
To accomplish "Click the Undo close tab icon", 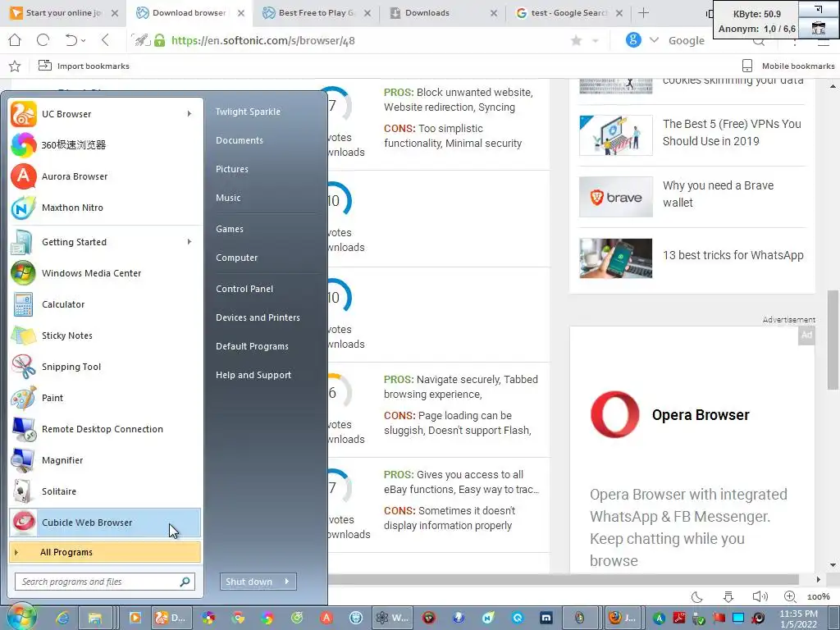I will [71, 40].
